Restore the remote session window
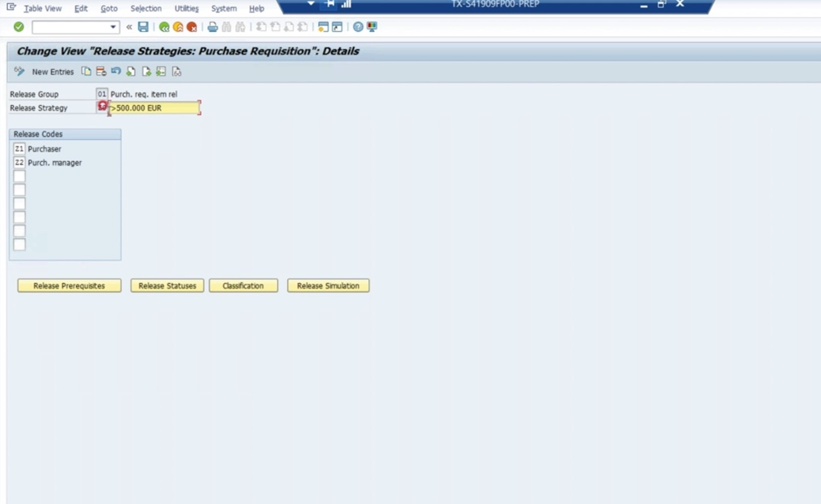Screen dimensions: 821x504 coord(661,4)
